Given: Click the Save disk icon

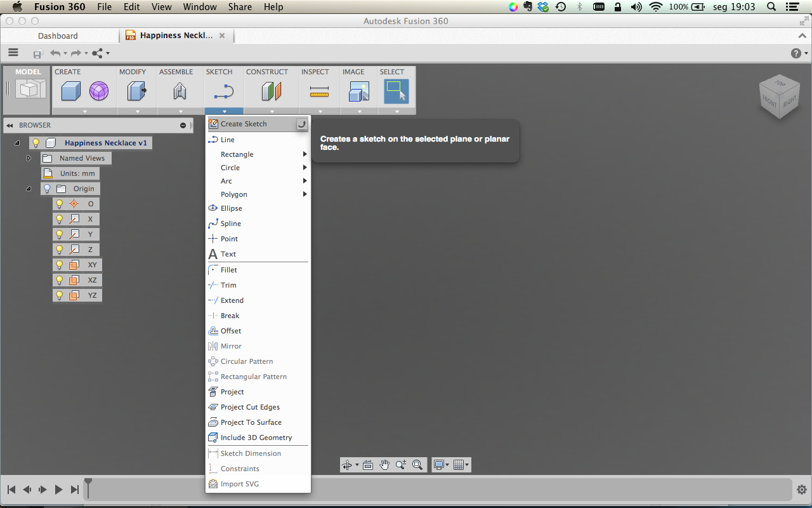Looking at the screenshot, I should pos(38,54).
